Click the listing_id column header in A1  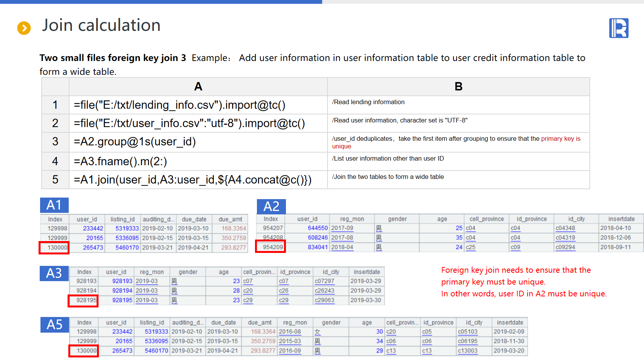coord(123,219)
